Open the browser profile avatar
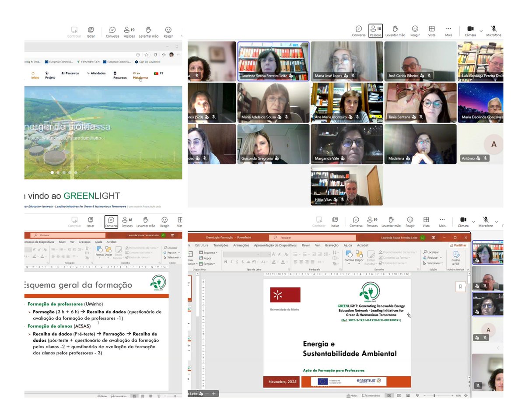Image resolution: width=525 pixels, height=420 pixels. [171, 55]
